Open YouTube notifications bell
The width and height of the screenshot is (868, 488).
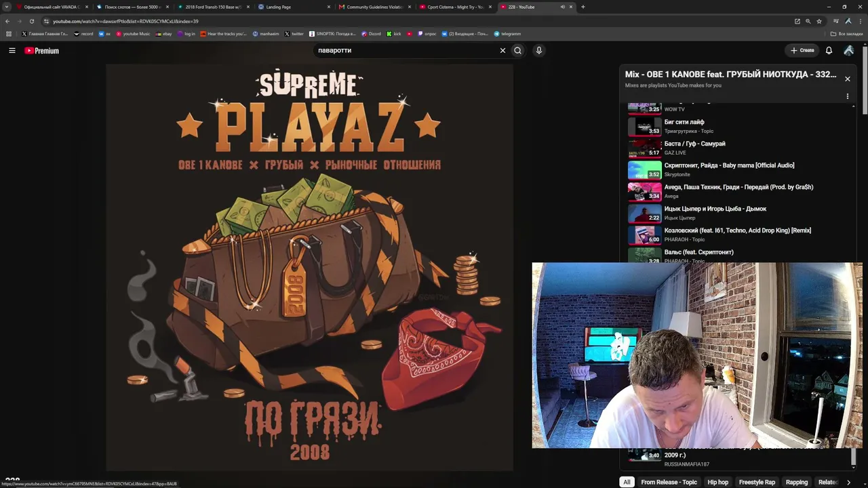[829, 50]
